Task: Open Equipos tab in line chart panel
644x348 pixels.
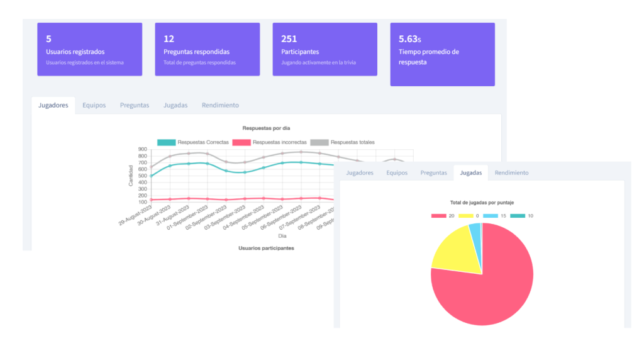Action: (x=94, y=105)
